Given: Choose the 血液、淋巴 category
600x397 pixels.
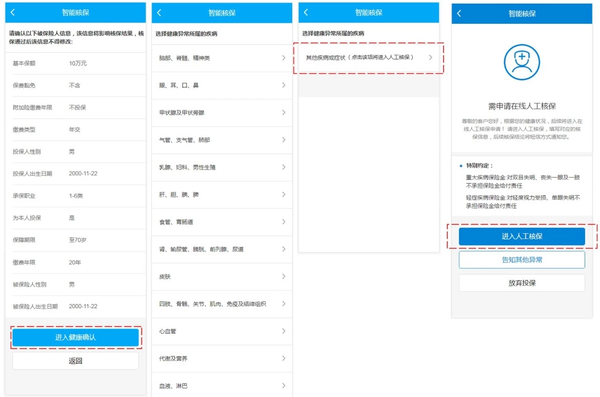Looking at the screenshot, I should pos(222,385).
